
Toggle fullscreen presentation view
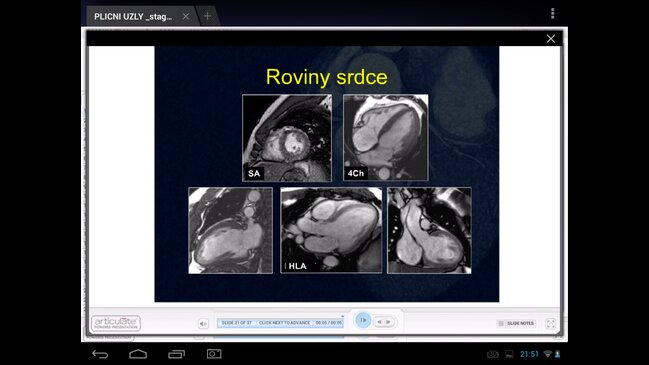pyautogui.click(x=550, y=324)
